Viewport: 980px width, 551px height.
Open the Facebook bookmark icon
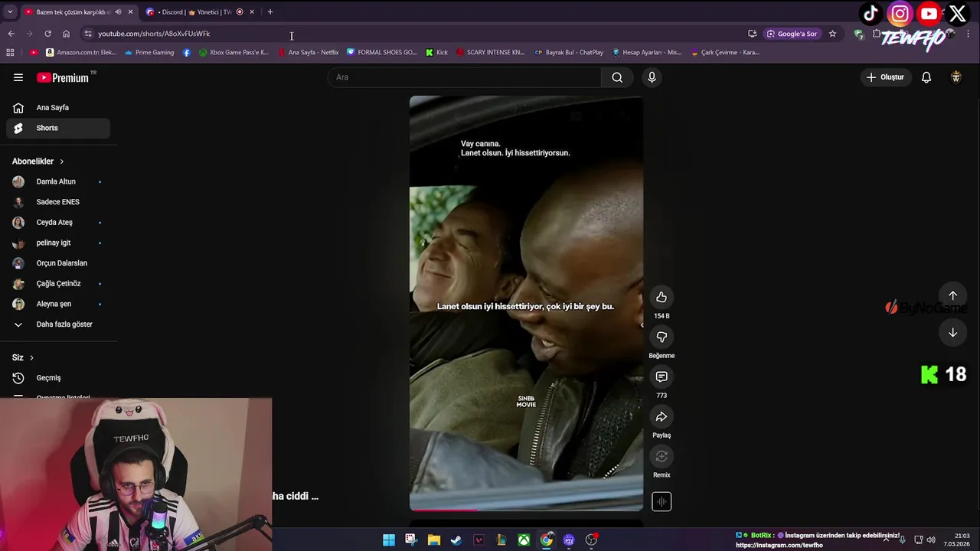[186, 53]
